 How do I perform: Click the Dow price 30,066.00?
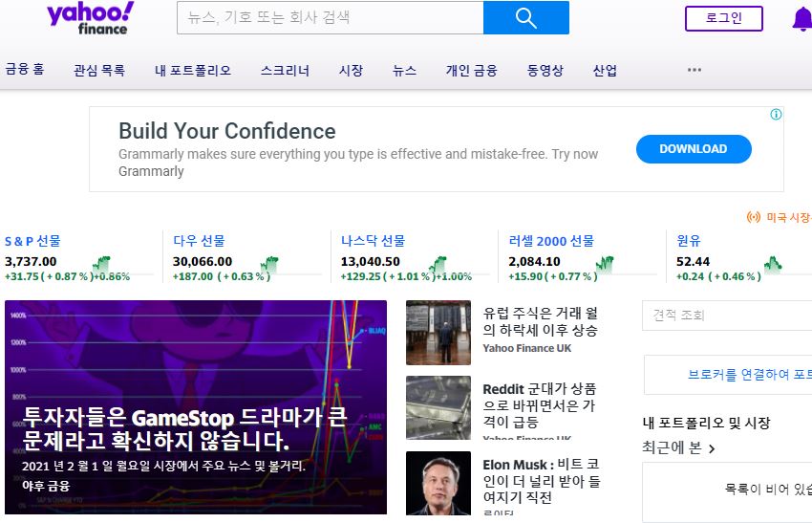pos(203,262)
